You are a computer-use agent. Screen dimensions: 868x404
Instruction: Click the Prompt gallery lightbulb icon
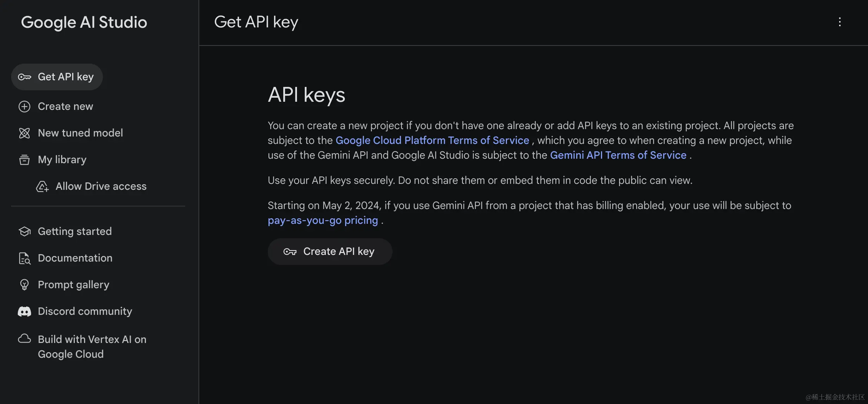click(x=24, y=285)
